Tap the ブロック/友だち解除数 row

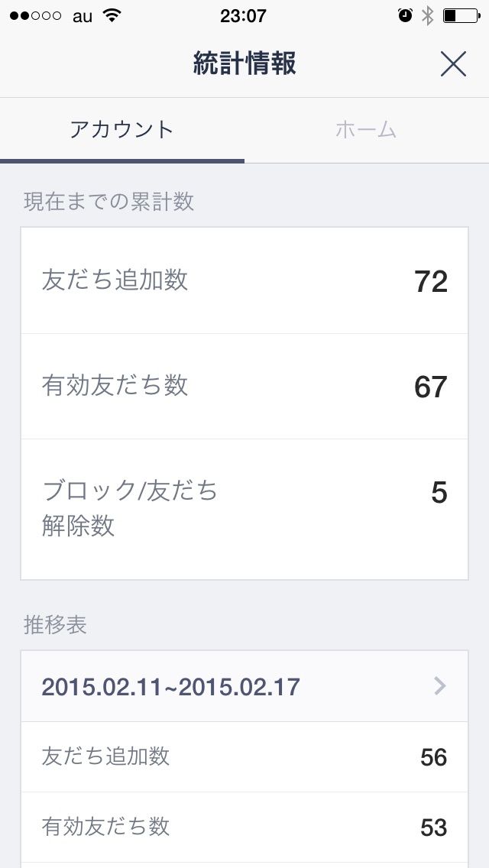[244, 508]
